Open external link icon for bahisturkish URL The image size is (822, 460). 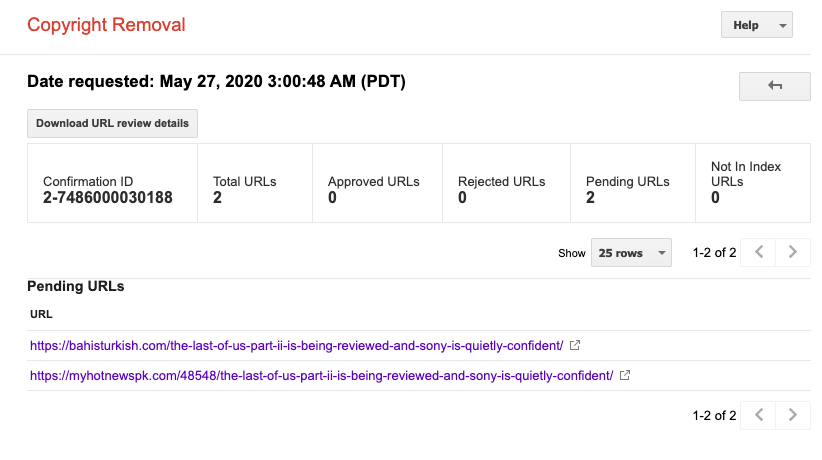point(575,345)
